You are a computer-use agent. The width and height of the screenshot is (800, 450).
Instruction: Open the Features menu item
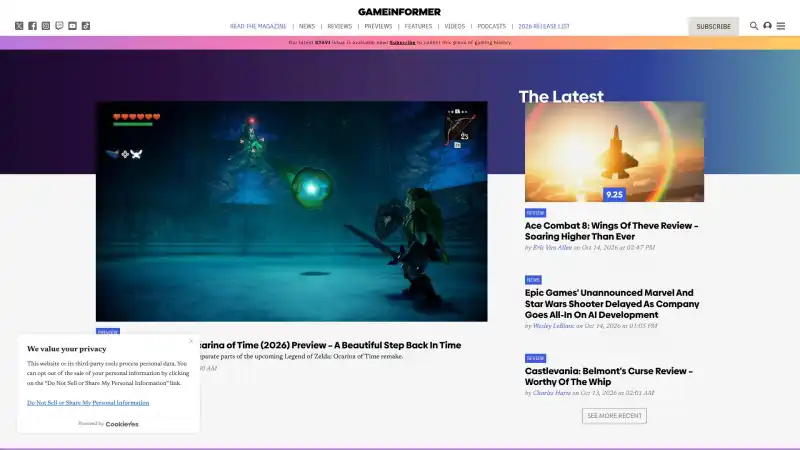click(x=418, y=26)
